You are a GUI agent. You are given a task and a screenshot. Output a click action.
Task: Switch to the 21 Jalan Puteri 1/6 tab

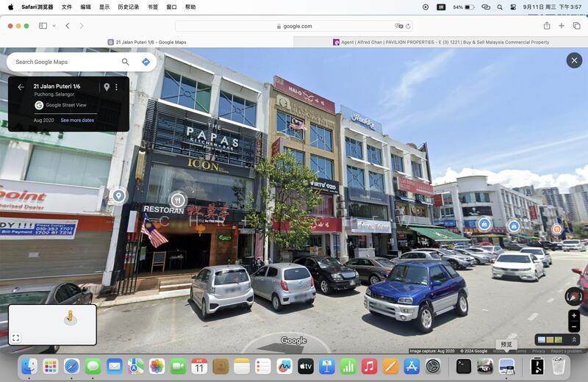point(147,43)
